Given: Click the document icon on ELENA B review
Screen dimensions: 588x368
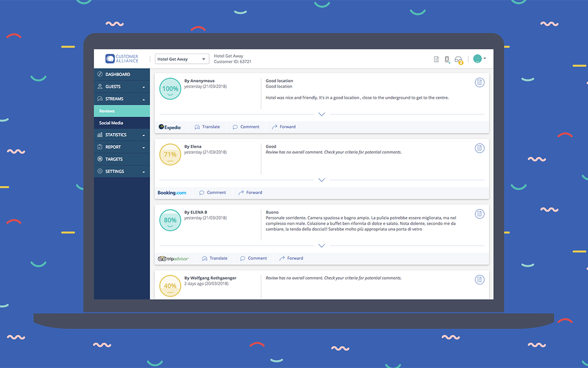Looking at the screenshot, I should 480,214.
